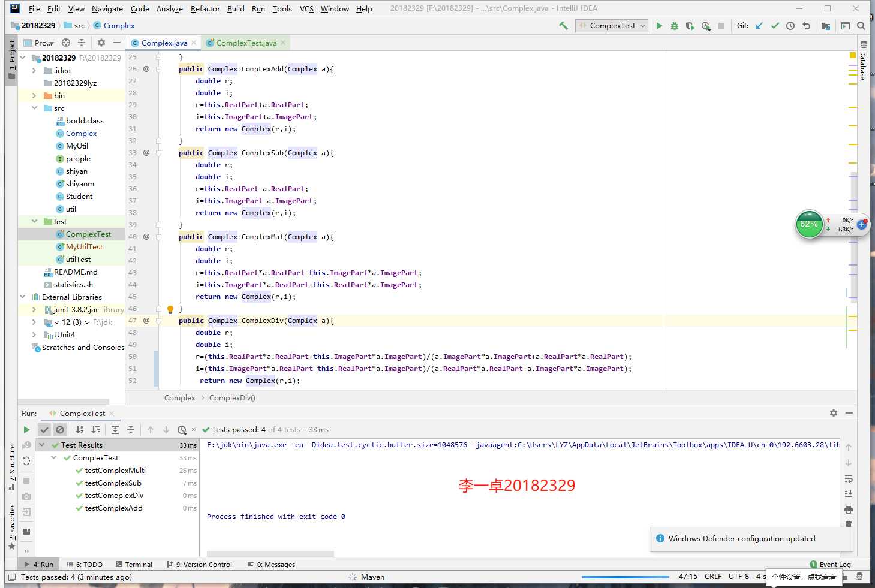Open the Navigate menu
Image resolution: width=875 pixels, height=588 pixels.
point(107,8)
